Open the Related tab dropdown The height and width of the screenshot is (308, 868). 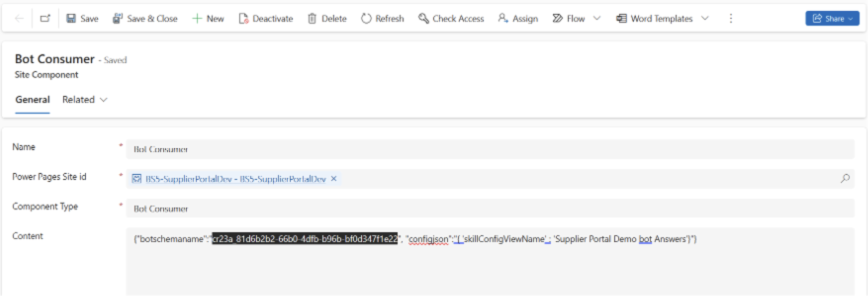coord(84,99)
